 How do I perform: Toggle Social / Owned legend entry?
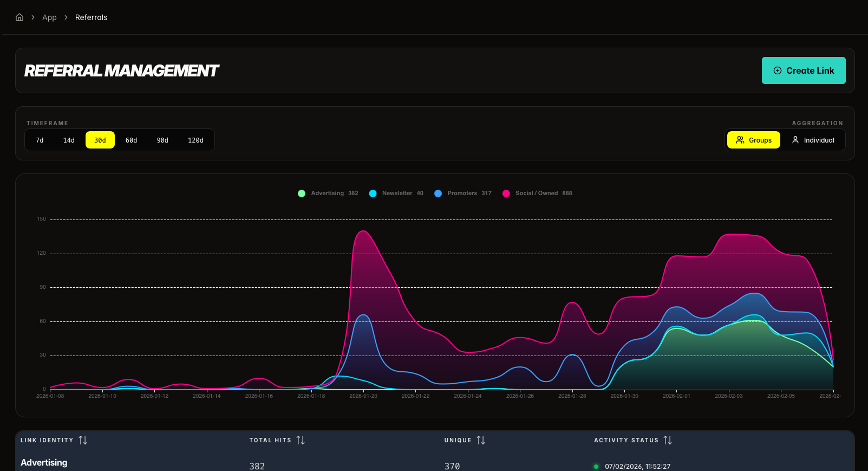coord(537,193)
